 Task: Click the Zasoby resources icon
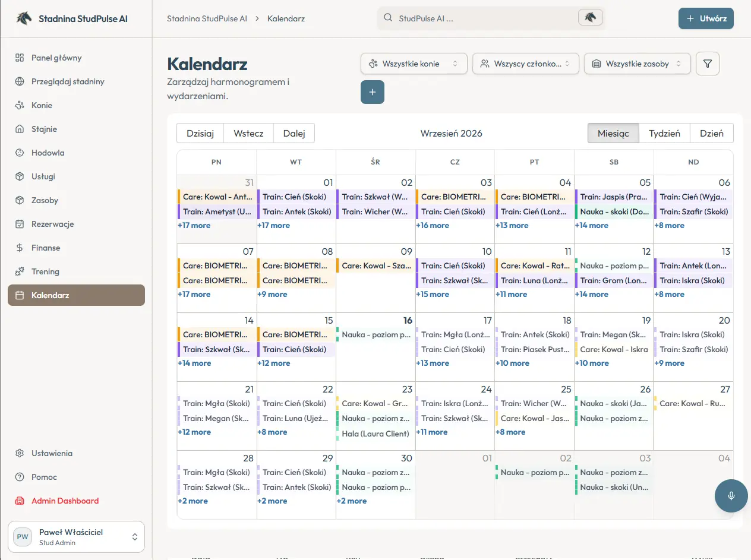coord(20,200)
